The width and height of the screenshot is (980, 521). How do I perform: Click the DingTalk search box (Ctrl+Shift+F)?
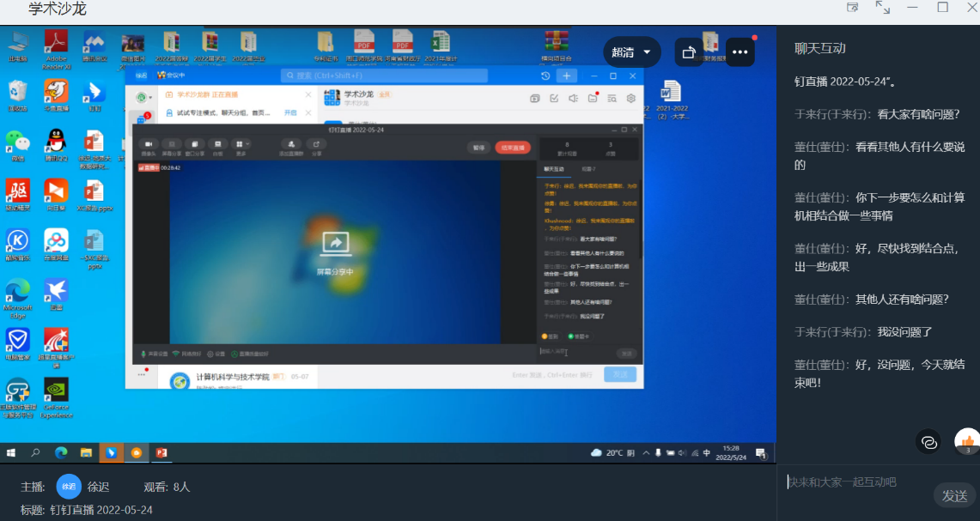384,76
